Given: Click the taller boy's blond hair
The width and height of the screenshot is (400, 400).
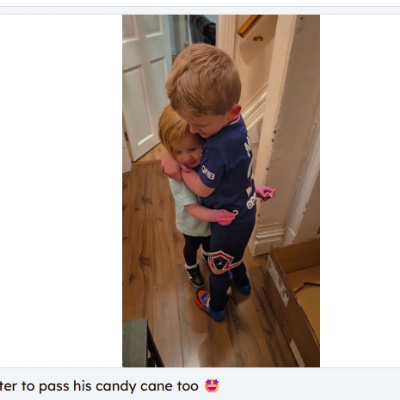Looking at the screenshot, I should 203,78.
